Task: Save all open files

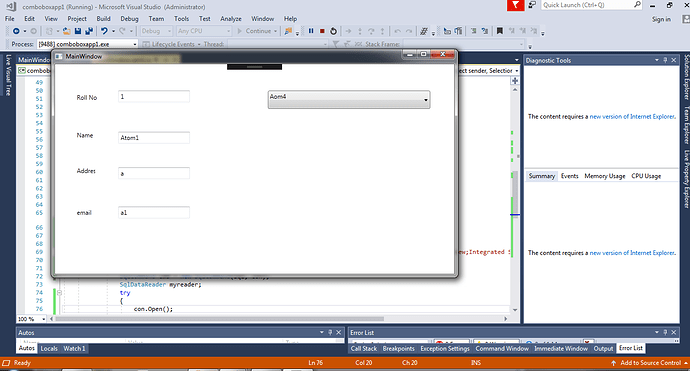Action: tap(89, 31)
